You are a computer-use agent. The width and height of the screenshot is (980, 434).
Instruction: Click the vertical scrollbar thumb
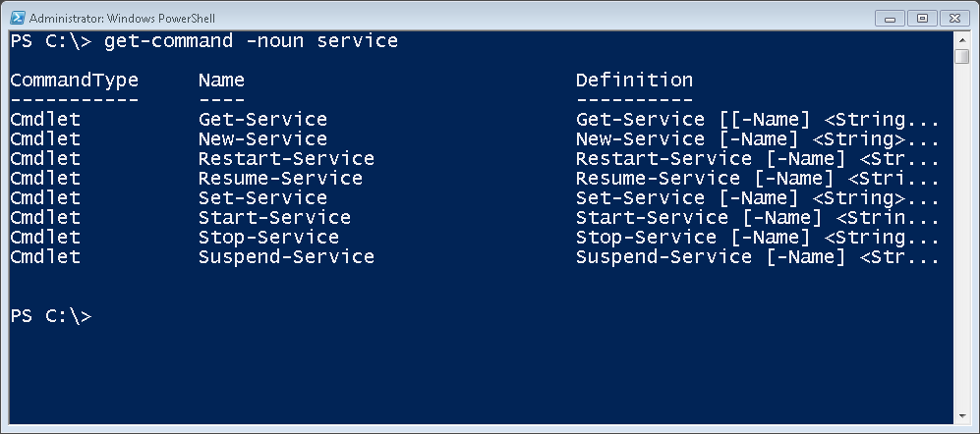coord(961,56)
